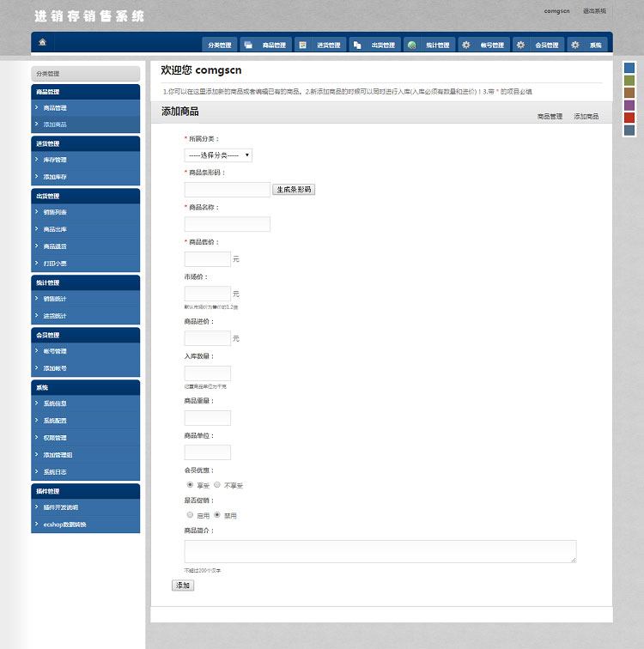Select 禁用 promotion radio button

(217, 515)
